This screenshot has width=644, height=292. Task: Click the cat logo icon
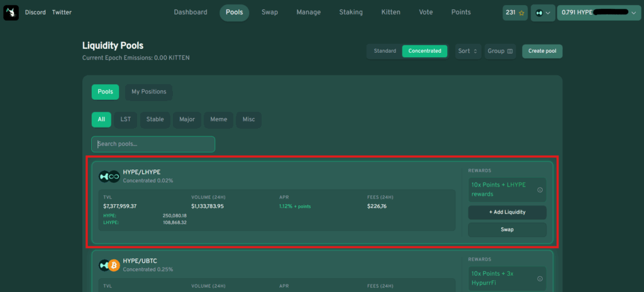point(11,13)
